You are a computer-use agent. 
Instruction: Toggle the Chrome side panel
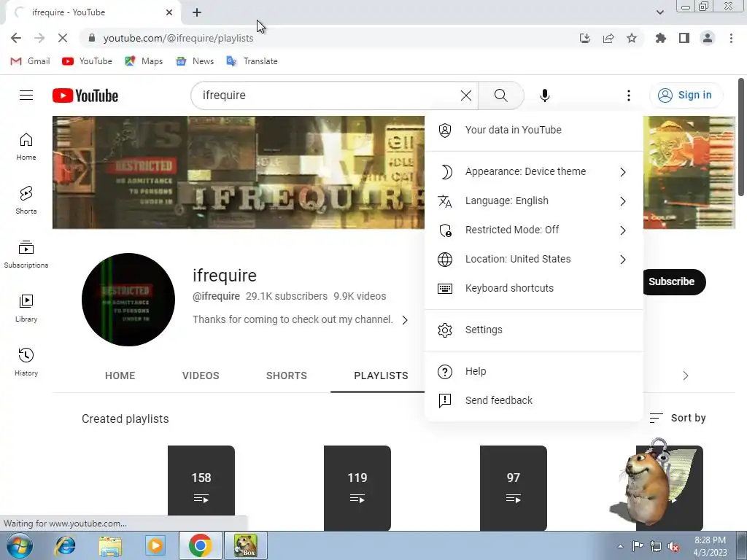pyautogui.click(x=684, y=38)
